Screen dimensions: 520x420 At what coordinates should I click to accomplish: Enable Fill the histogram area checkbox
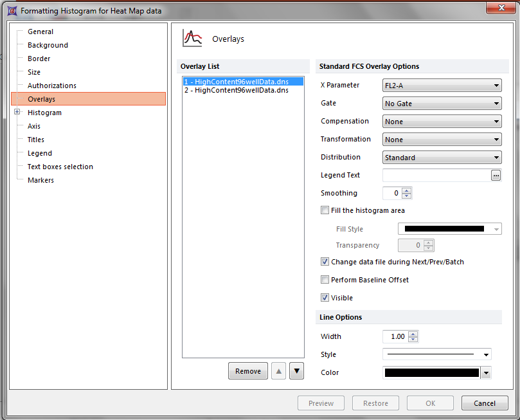(325, 210)
